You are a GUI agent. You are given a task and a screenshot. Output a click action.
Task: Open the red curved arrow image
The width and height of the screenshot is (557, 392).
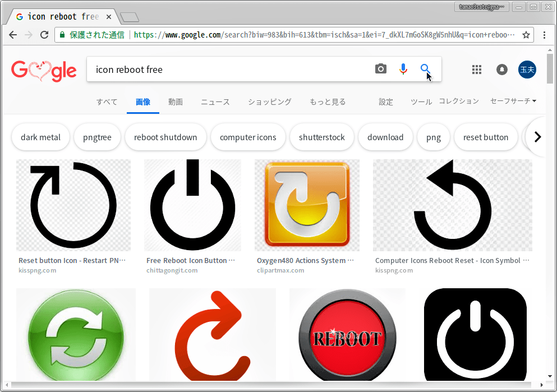click(213, 334)
